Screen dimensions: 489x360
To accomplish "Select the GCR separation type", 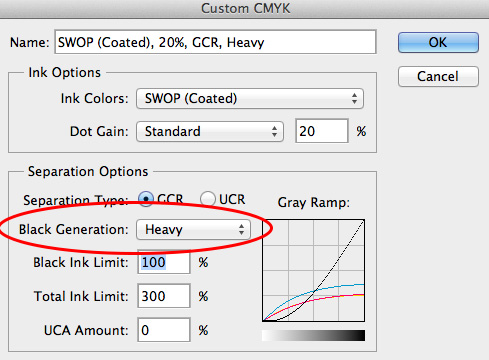I will [146, 199].
